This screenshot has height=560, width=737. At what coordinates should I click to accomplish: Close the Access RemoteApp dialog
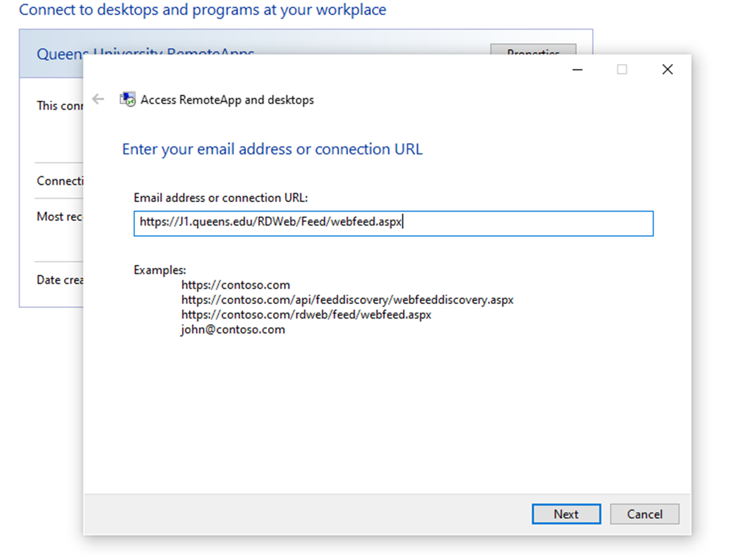click(667, 70)
